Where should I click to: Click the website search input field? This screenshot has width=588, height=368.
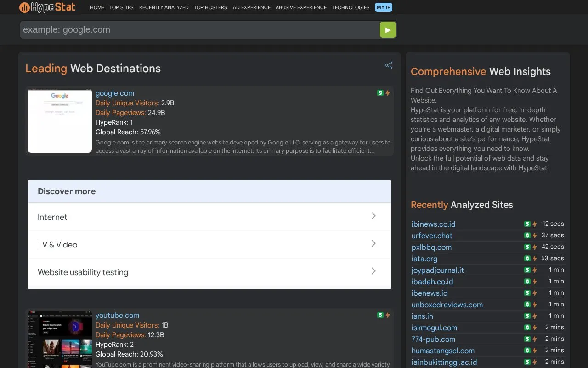point(200,30)
